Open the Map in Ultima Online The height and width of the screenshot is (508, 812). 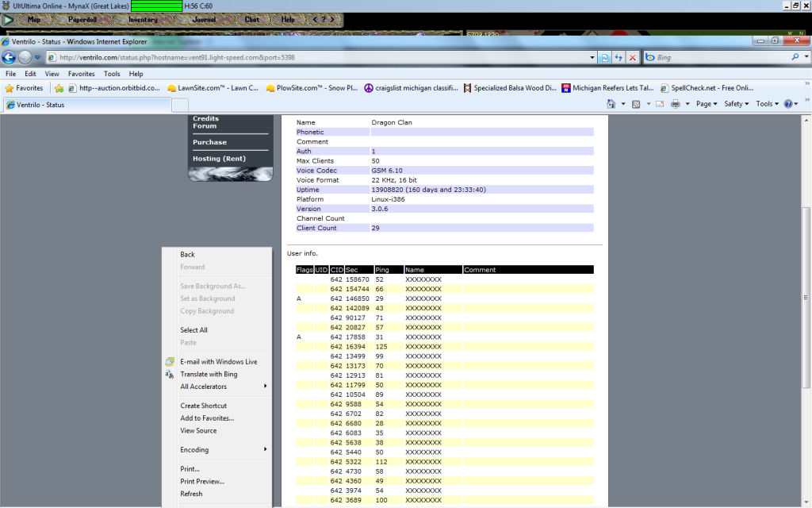[x=34, y=20]
